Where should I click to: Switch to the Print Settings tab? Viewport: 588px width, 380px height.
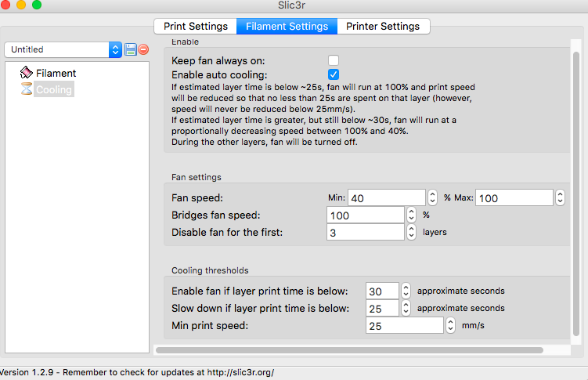[196, 27]
